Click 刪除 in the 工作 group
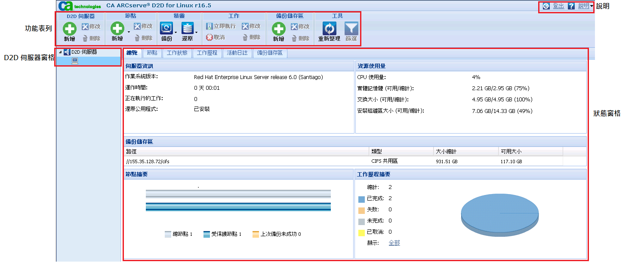This screenshot has height=262, width=644. 251,37
